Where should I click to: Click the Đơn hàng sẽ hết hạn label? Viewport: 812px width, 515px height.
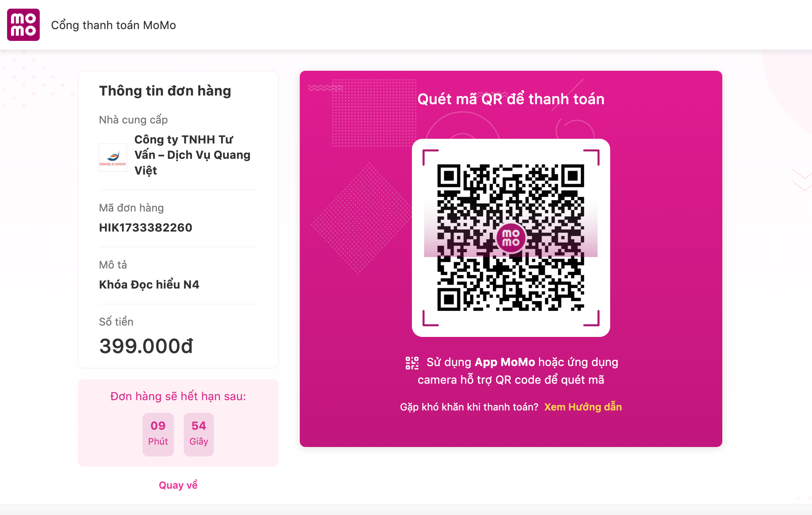point(178,396)
